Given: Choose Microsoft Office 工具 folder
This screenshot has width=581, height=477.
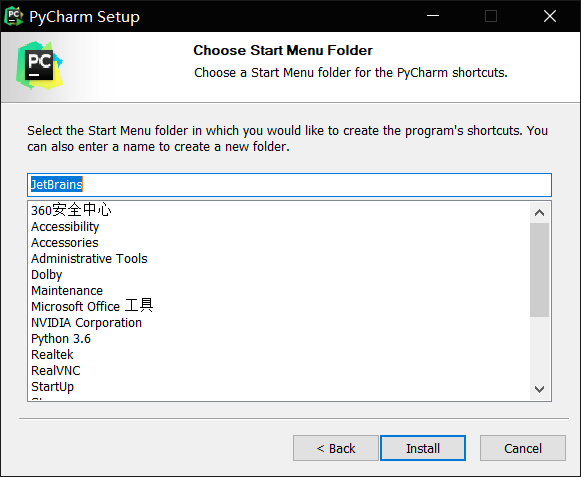Looking at the screenshot, I should coord(92,306).
